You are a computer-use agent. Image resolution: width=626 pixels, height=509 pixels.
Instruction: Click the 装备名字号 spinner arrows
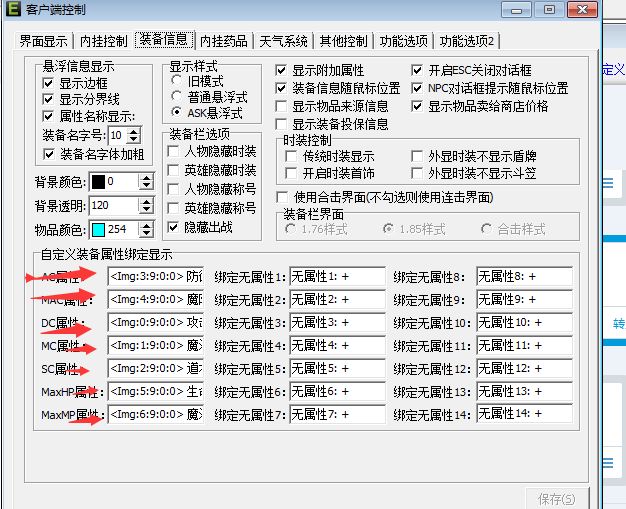(134, 135)
